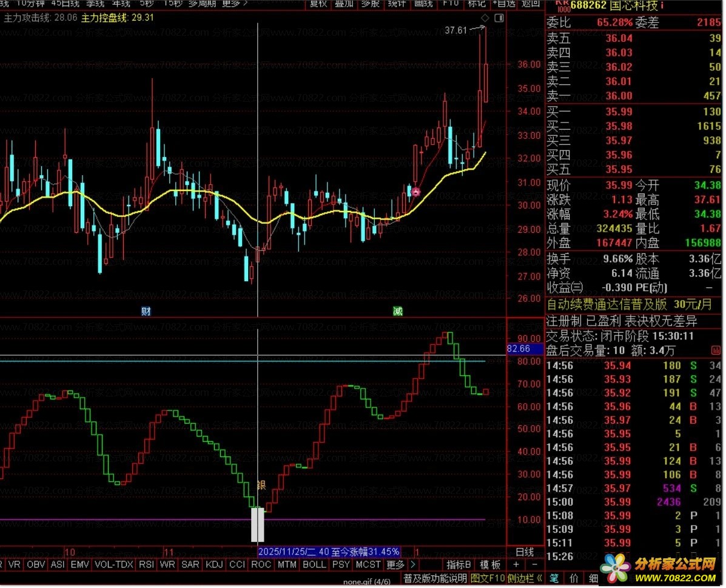
Task: Switch to the KDJ indicator tab
Action: tap(213, 565)
